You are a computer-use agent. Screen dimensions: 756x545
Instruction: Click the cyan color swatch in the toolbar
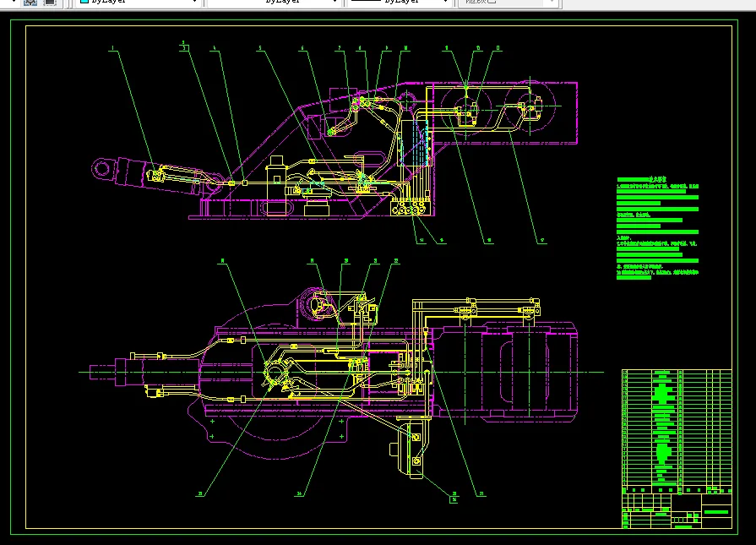84,3
